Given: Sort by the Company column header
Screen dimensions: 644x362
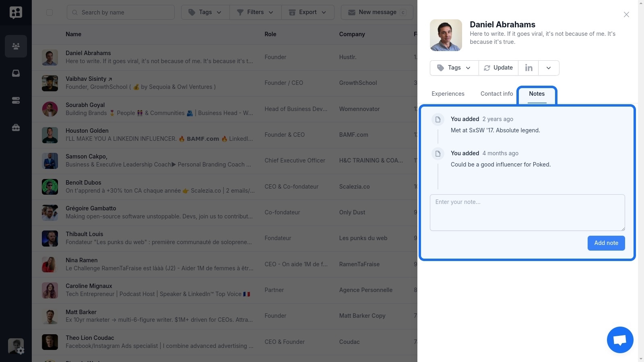Looking at the screenshot, I should click(352, 34).
